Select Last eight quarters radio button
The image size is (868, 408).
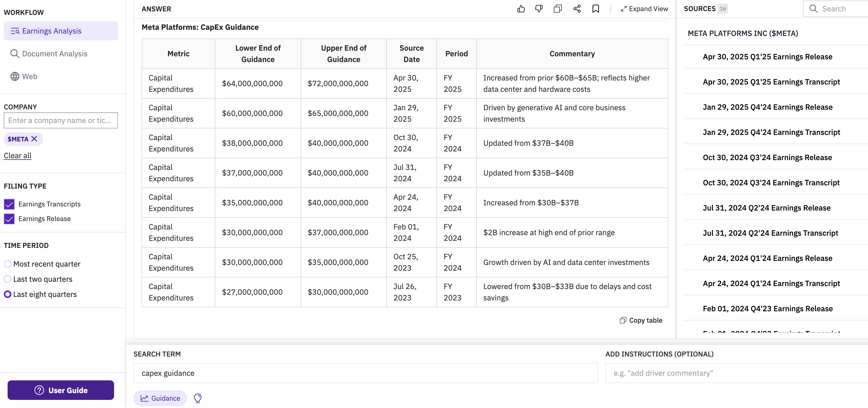tap(7, 294)
